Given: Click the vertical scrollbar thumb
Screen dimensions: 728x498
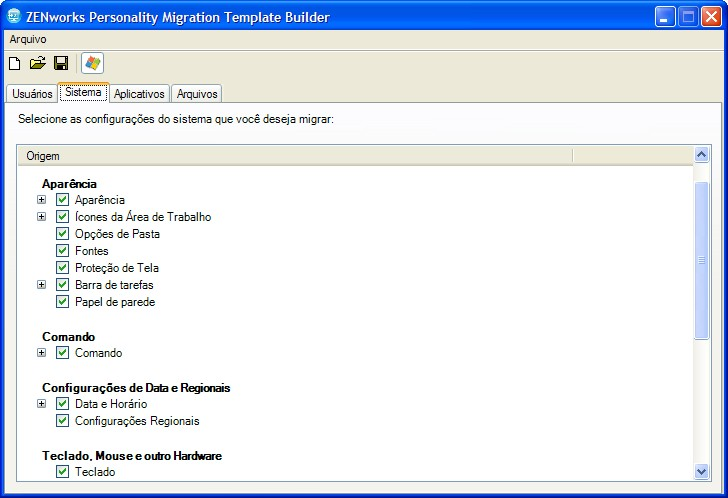Looking at the screenshot, I should [x=701, y=260].
